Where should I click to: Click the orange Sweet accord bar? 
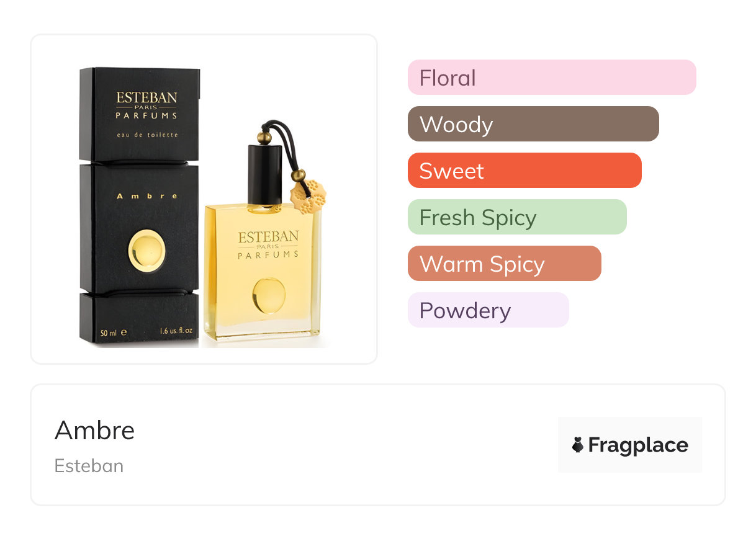[524, 171]
